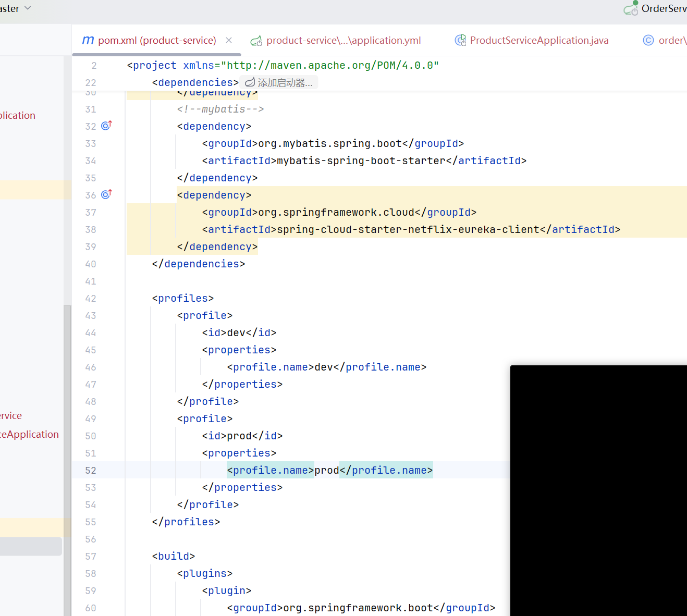
Task: Click line number 52 in the gutter
Action: click(x=91, y=471)
